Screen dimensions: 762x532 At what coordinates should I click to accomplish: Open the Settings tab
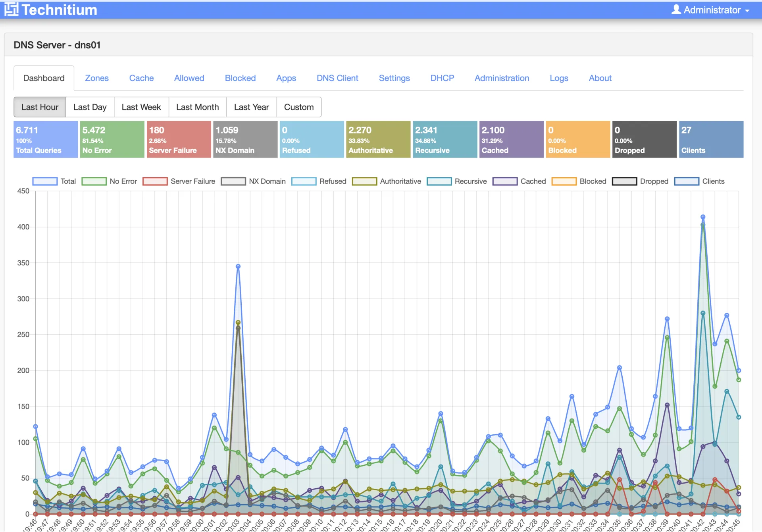(x=394, y=78)
